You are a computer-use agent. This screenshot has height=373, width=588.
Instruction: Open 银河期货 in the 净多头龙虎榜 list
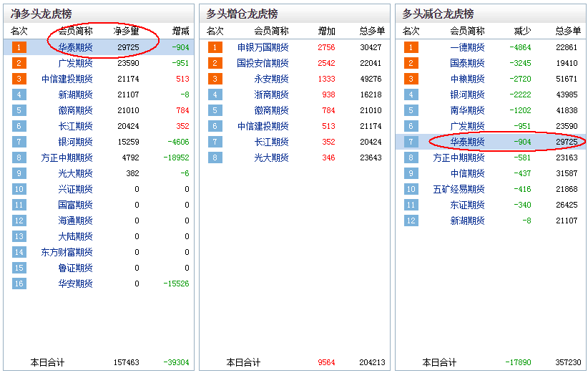[x=75, y=142]
